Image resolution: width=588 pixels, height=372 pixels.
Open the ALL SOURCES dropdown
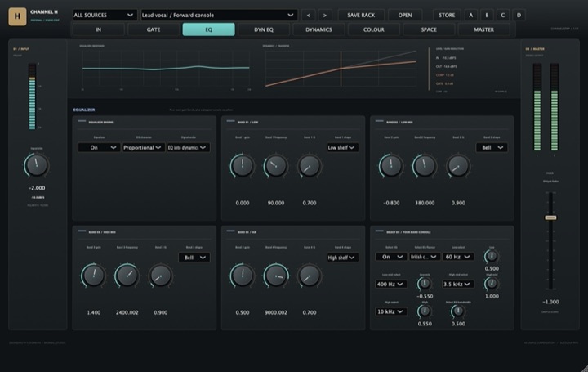pos(105,15)
